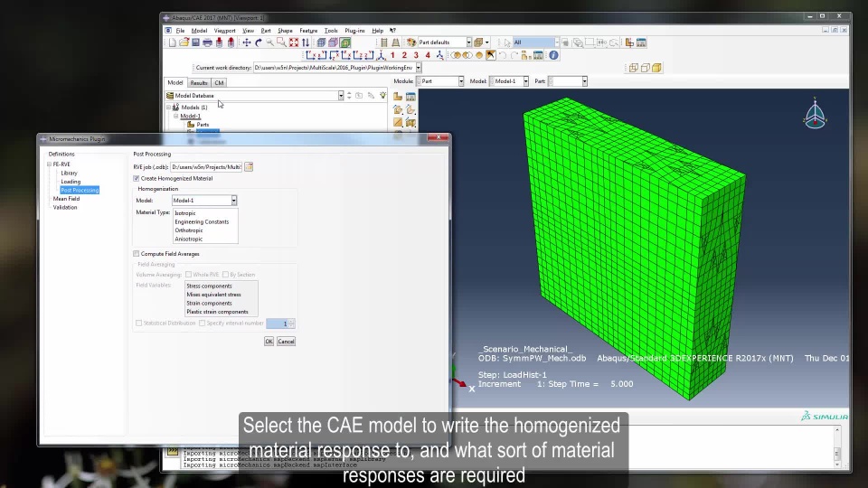
Task: Click the What's This help pointer
Action: point(392,31)
